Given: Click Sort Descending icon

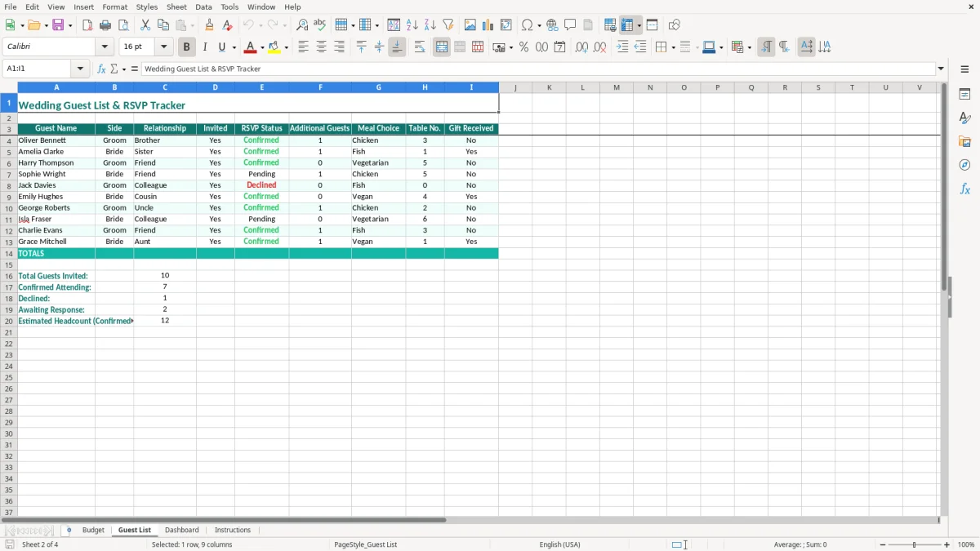Looking at the screenshot, I should click(x=430, y=25).
